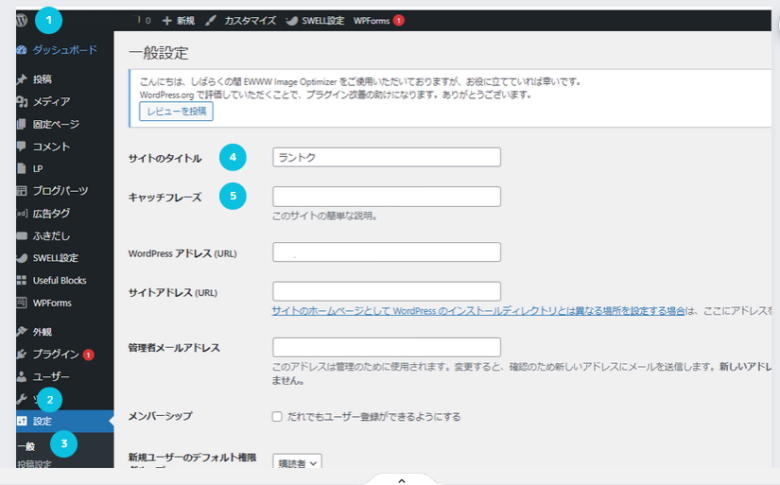The width and height of the screenshot is (780, 485).
Task: Click the レビューを投稿 button
Action: (176, 111)
